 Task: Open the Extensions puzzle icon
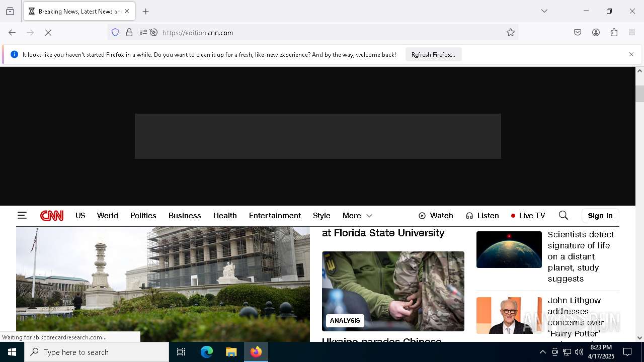tap(614, 33)
